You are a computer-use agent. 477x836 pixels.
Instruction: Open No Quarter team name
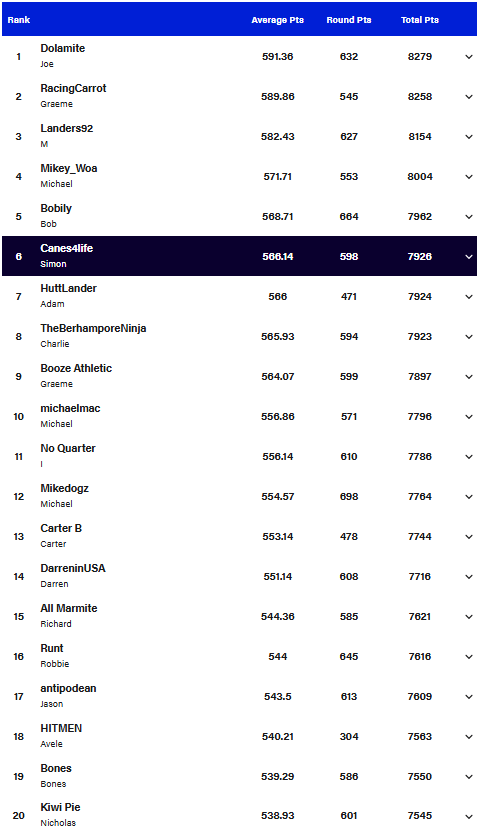[68, 448]
